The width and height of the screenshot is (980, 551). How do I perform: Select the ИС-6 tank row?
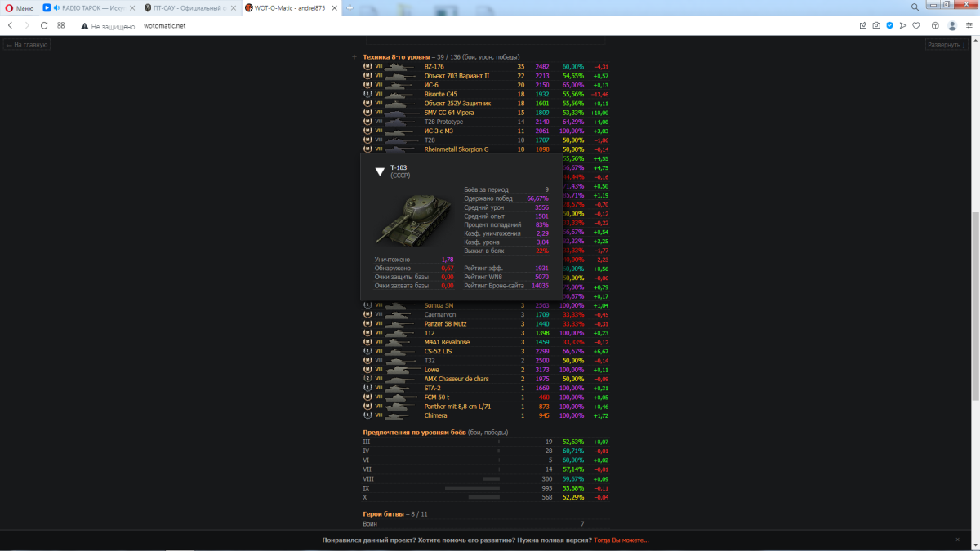pos(486,85)
